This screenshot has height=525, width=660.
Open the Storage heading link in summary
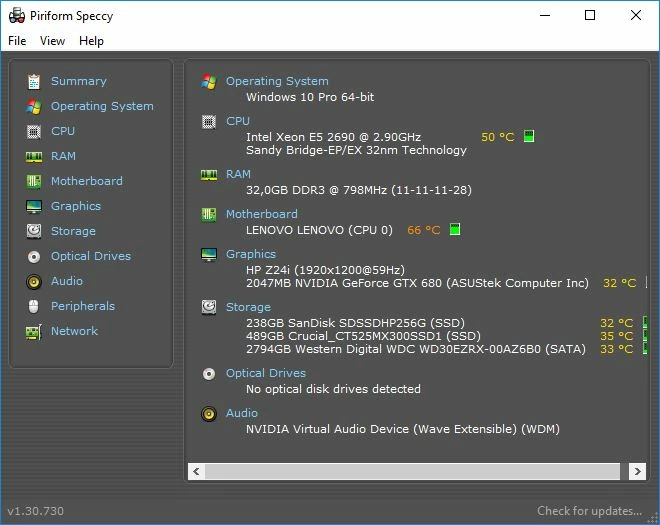point(248,307)
